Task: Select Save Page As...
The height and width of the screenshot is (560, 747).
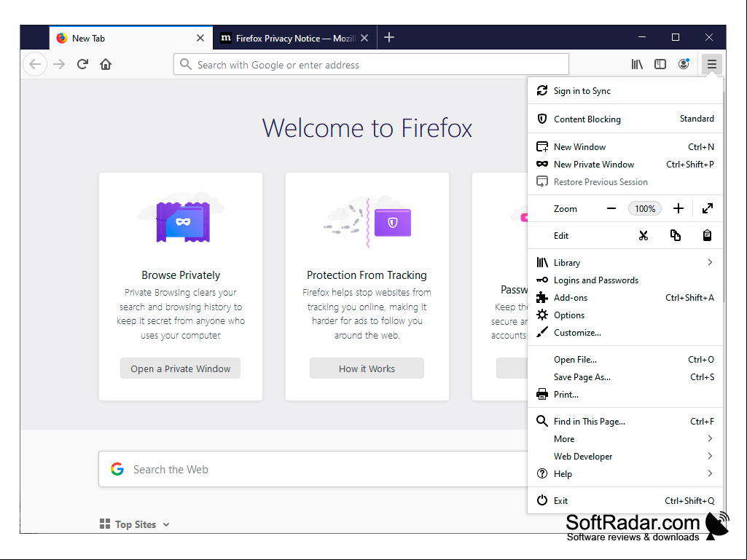Action: (x=625, y=377)
